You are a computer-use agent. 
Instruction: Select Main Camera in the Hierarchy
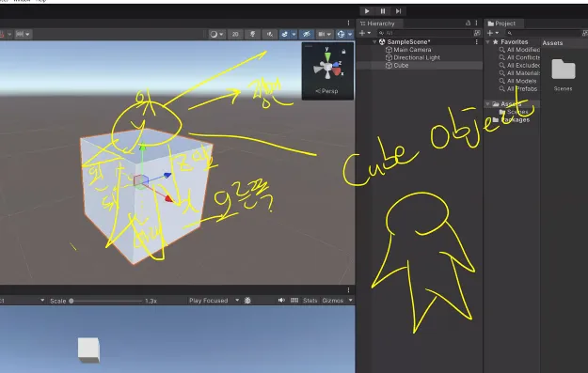[x=412, y=50]
